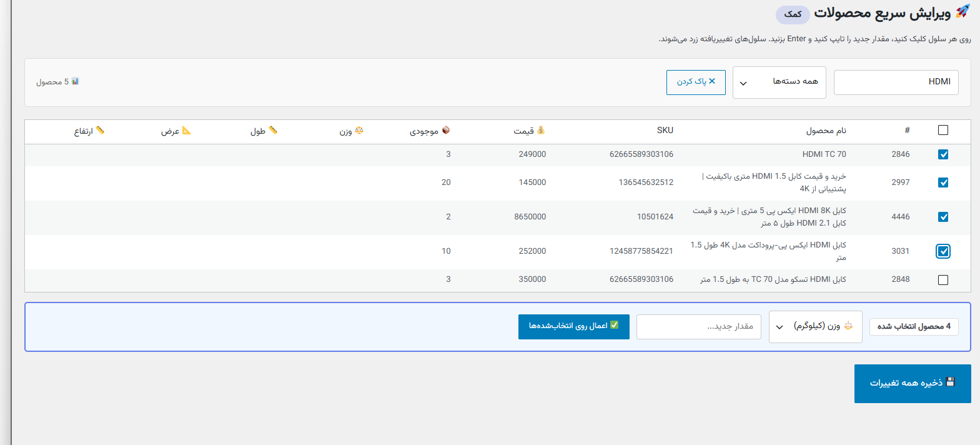Click product name کابل HDMI 8K ایکس پی
This screenshot has width=980, height=445.
770,217
